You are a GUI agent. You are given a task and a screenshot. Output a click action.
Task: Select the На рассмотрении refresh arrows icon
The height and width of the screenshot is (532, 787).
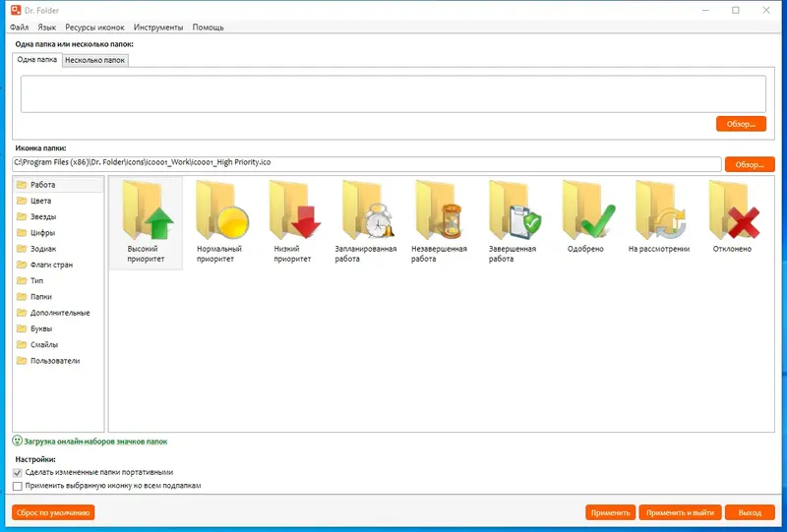pyautogui.click(x=659, y=210)
